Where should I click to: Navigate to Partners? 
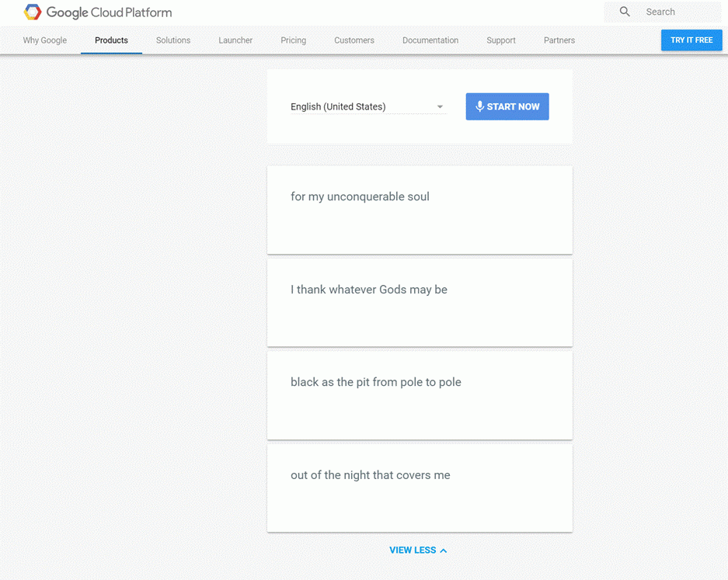click(559, 40)
